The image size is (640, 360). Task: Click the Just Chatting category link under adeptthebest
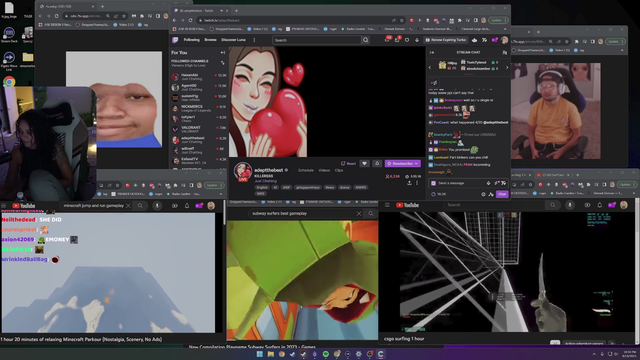click(265, 181)
